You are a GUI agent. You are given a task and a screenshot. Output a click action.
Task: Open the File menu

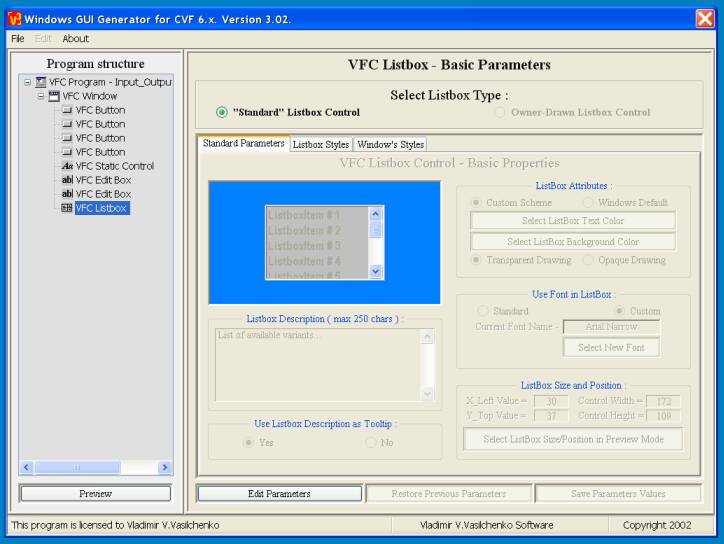point(18,39)
